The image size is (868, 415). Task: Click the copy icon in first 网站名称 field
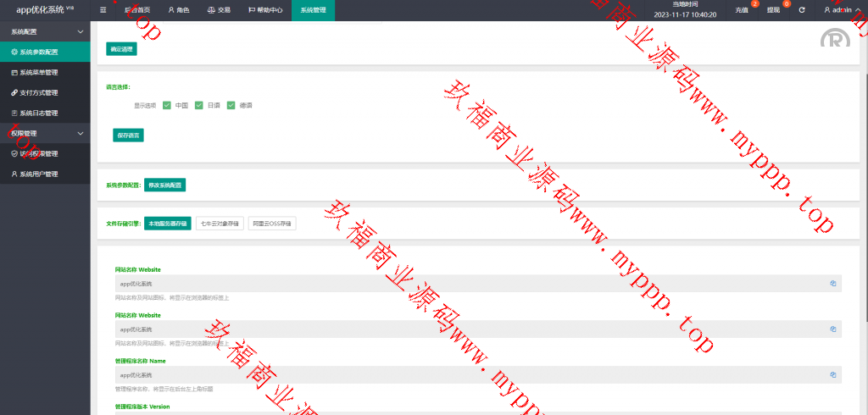coord(833,284)
